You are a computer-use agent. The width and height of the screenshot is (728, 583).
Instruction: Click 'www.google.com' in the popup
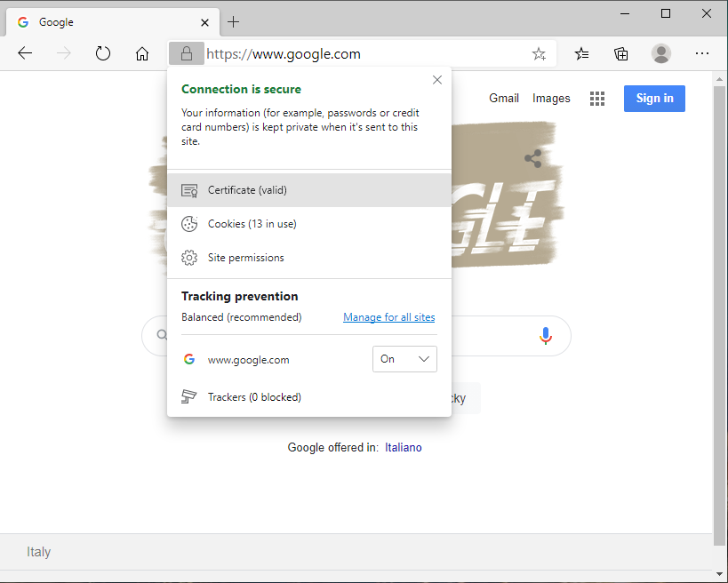[x=248, y=360]
